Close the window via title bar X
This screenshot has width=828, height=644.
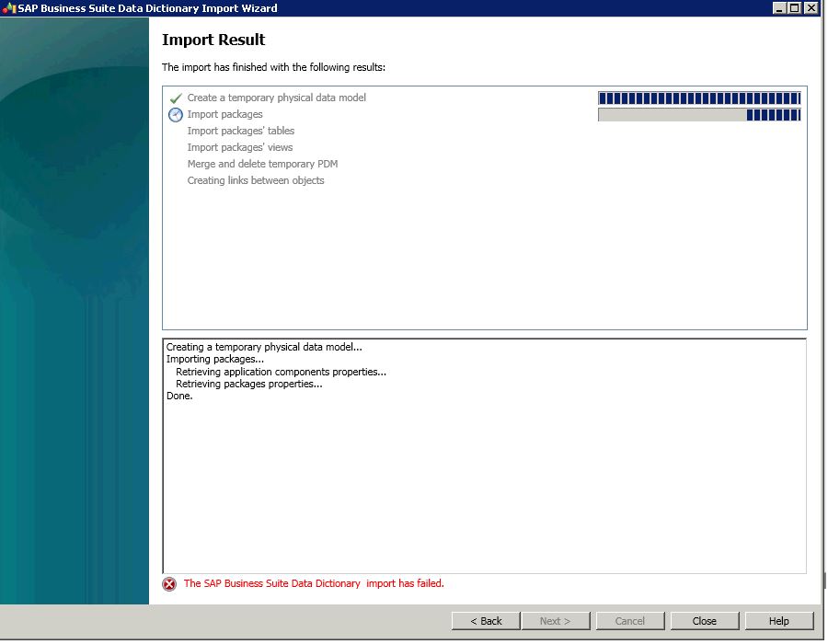tap(811, 8)
